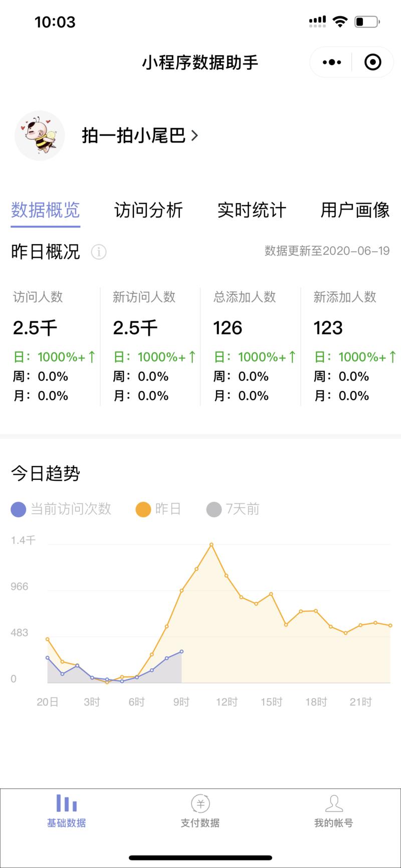This screenshot has height=868, width=401.
Task: Tap the 访问人数 2.5千 stat card
Action: (50, 346)
